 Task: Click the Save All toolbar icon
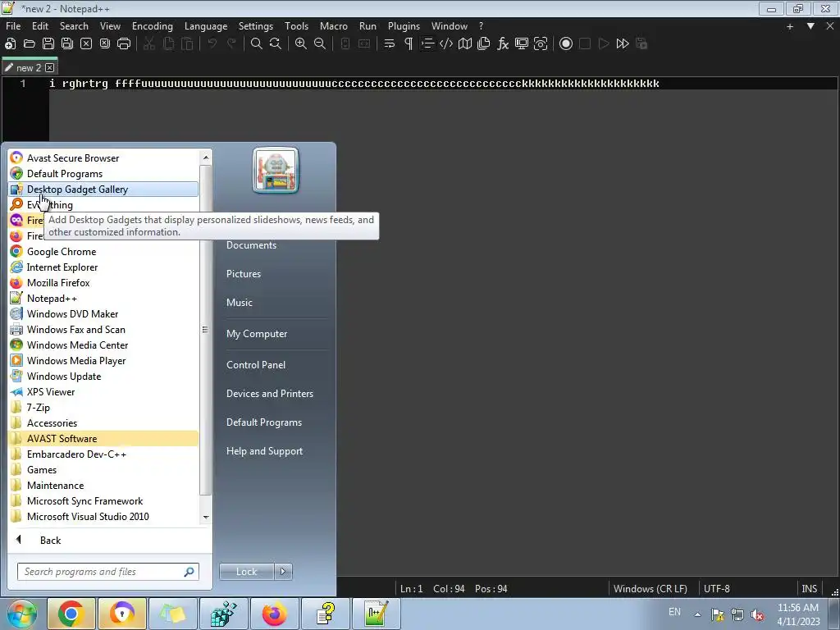click(67, 44)
